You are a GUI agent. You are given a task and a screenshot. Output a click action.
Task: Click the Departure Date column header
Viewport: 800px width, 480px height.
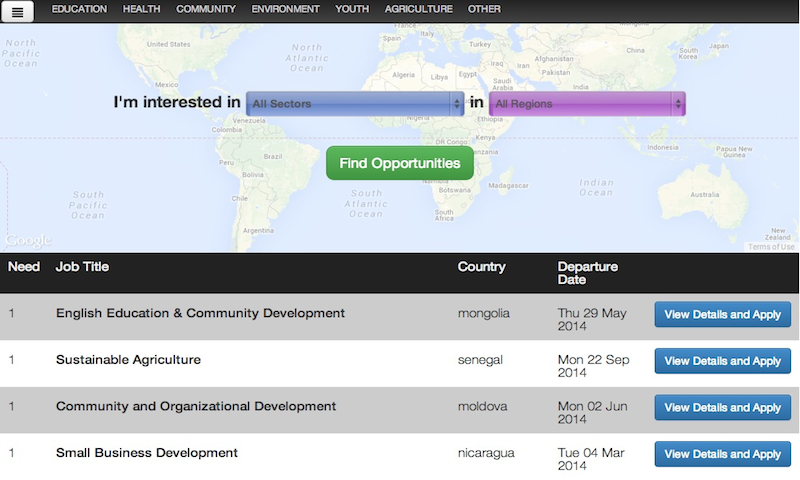click(587, 273)
